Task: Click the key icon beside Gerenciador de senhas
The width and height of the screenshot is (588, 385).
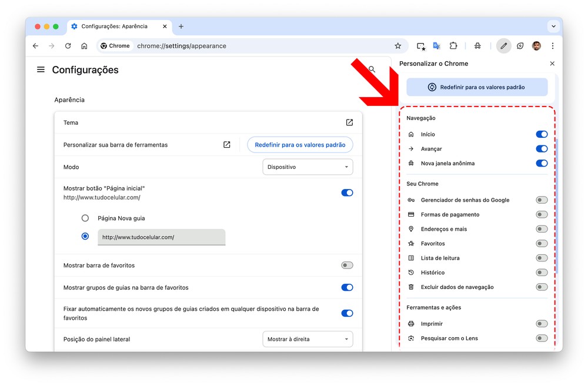Action: coord(411,200)
